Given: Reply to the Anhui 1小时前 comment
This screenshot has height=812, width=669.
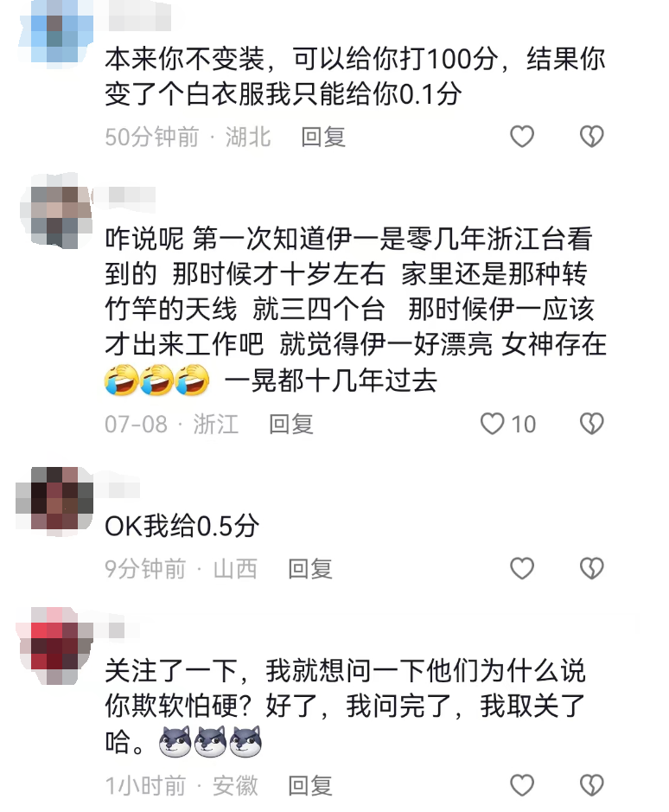Looking at the screenshot, I should tap(310, 785).
